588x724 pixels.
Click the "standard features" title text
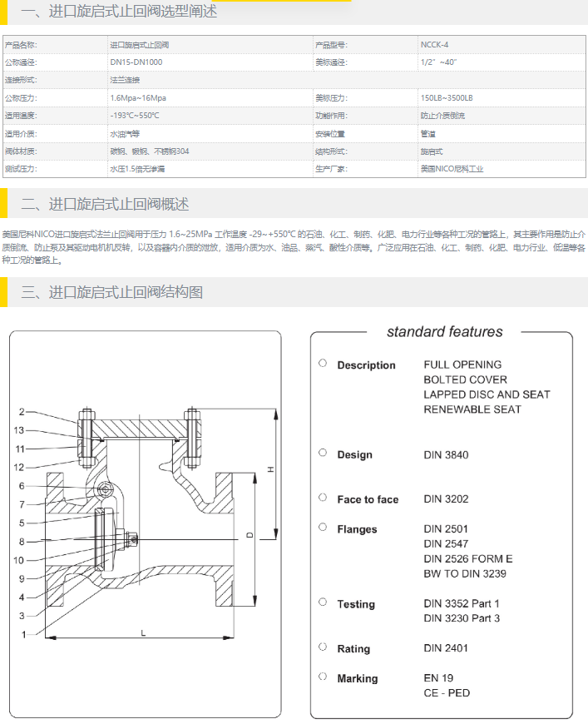444,332
